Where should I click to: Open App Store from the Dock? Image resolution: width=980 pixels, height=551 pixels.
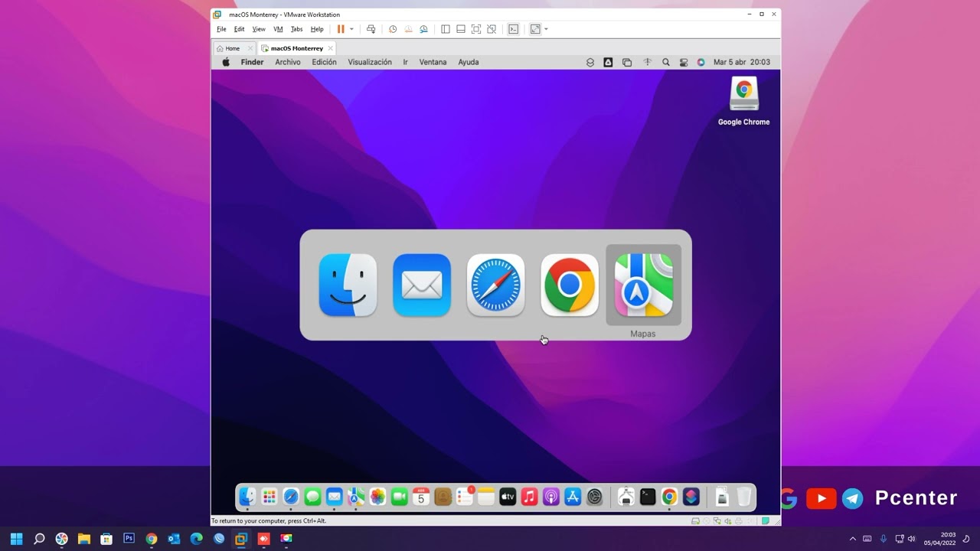[573, 497]
